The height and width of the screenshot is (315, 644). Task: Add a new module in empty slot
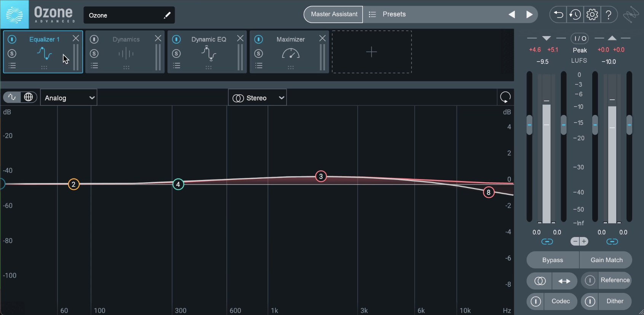click(x=371, y=52)
